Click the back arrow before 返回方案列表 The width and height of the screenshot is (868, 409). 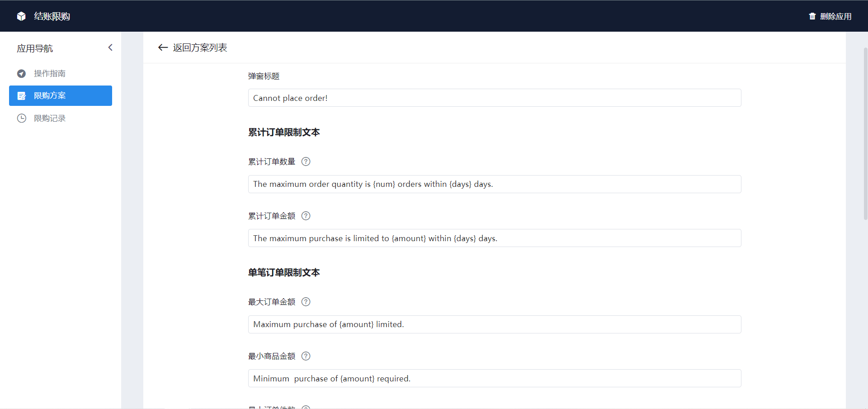tap(163, 48)
